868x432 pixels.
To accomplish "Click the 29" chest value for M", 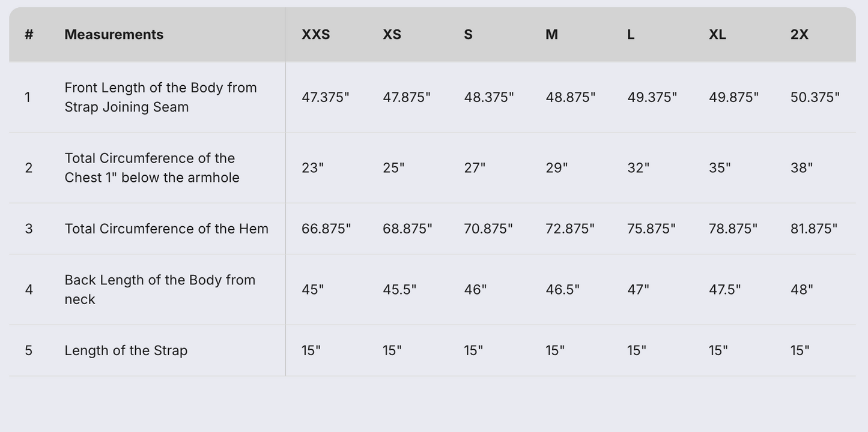I will [x=556, y=168].
